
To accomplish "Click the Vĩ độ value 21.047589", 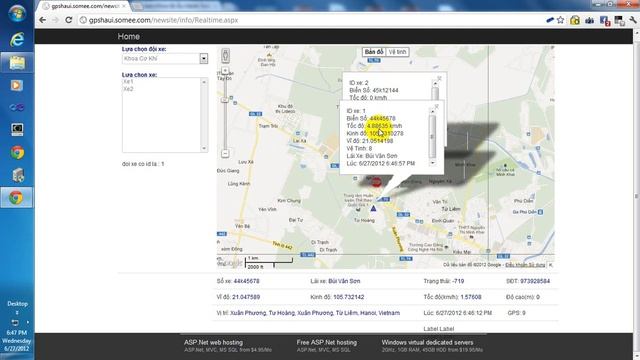I will click(x=246, y=297).
